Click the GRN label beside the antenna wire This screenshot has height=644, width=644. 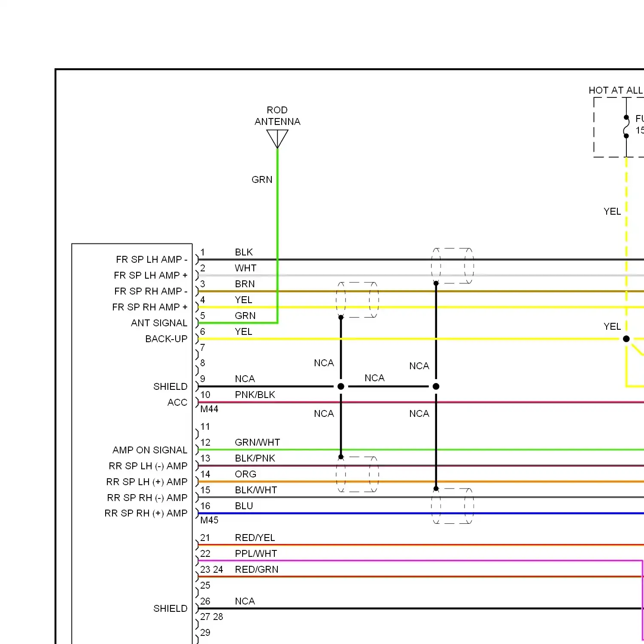[x=262, y=179]
